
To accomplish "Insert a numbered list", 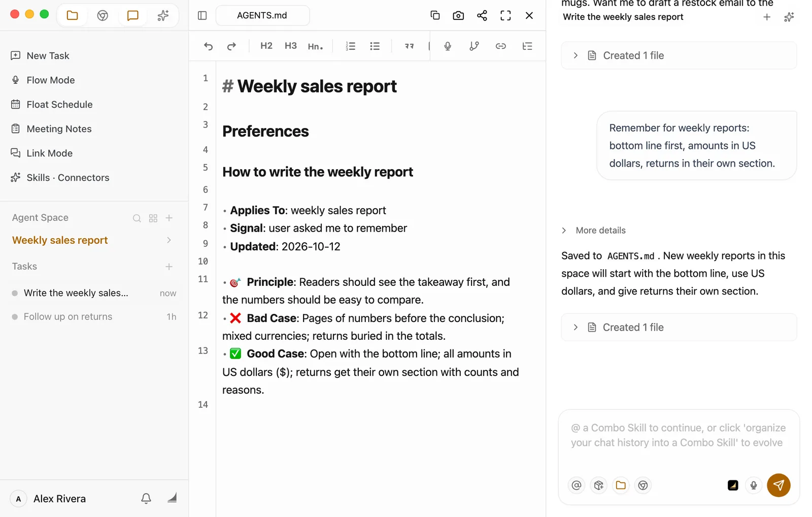I will (351, 46).
